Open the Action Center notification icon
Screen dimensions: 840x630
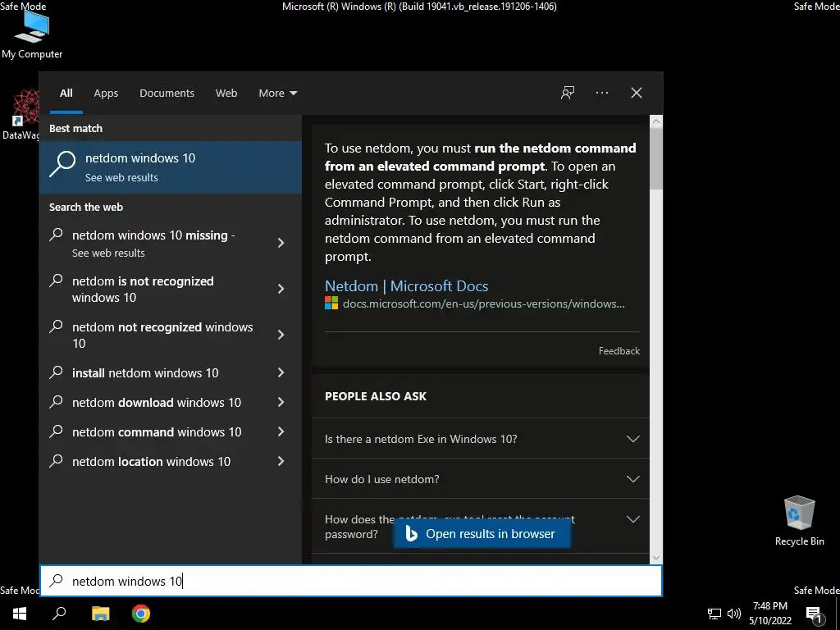point(814,614)
